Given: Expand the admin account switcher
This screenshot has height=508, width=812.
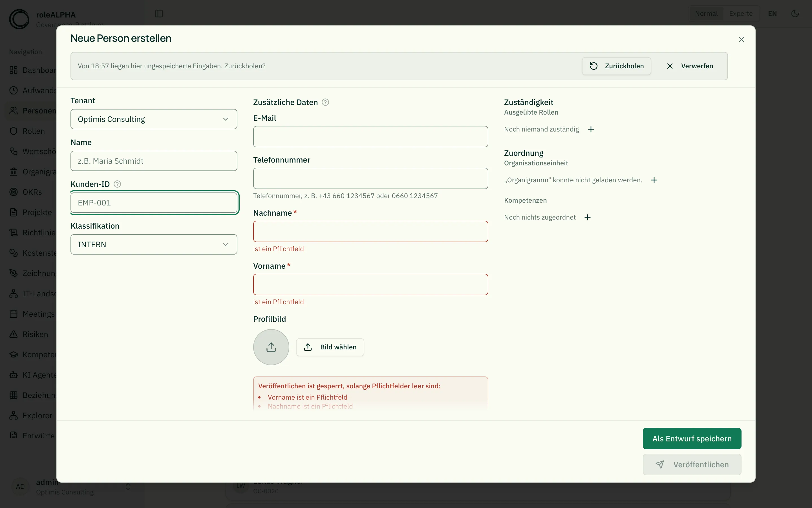Looking at the screenshot, I should (128, 487).
